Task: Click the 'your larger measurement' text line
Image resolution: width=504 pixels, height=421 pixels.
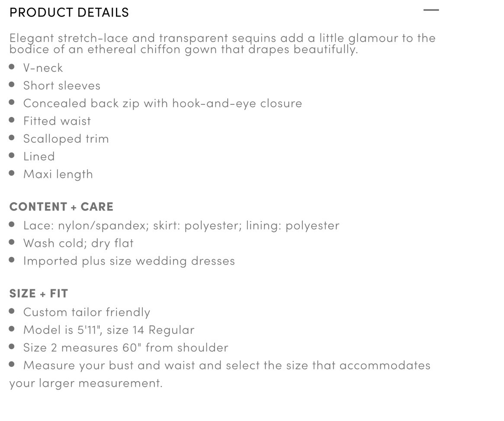Action: [x=86, y=383]
